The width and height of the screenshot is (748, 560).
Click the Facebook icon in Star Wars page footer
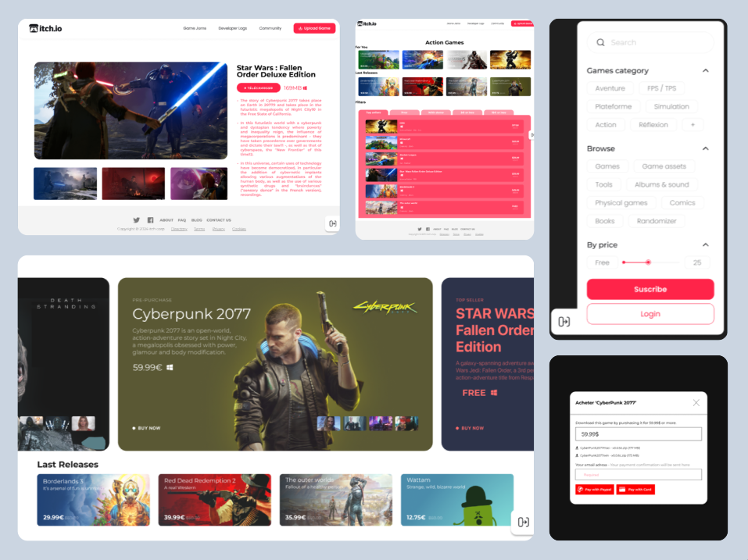tap(150, 220)
